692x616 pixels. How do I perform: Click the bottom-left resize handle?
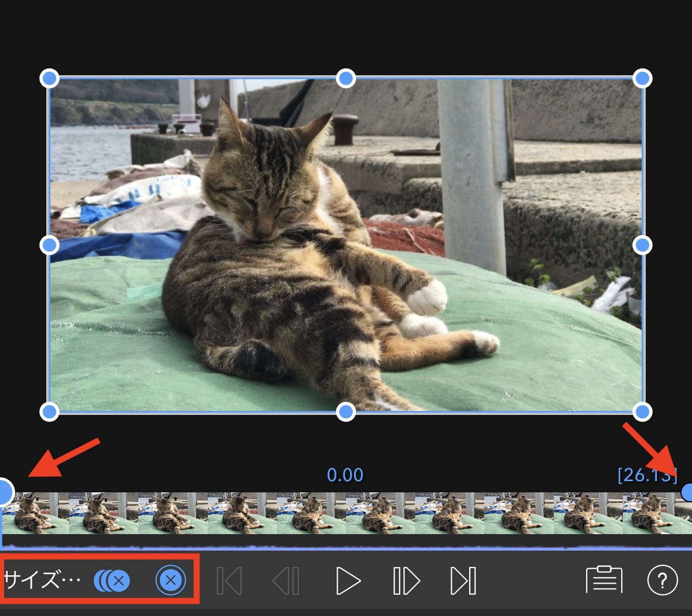pos(50,412)
